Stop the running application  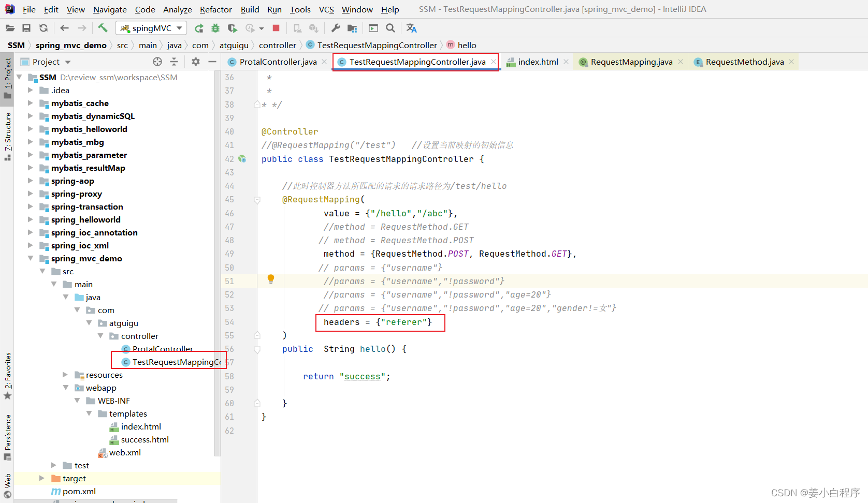tap(276, 28)
